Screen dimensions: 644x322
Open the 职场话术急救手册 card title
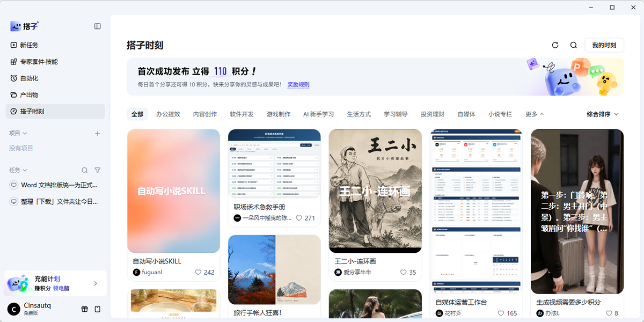click(259, 207)
